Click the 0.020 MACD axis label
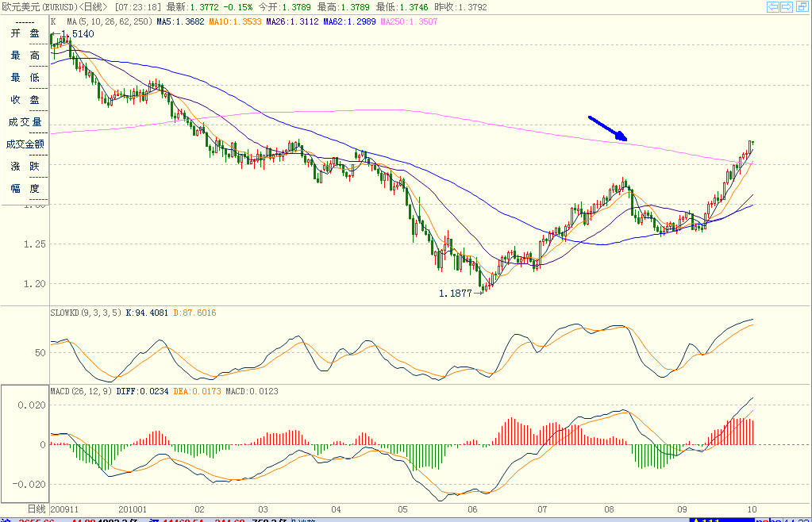 click(32, 405)
